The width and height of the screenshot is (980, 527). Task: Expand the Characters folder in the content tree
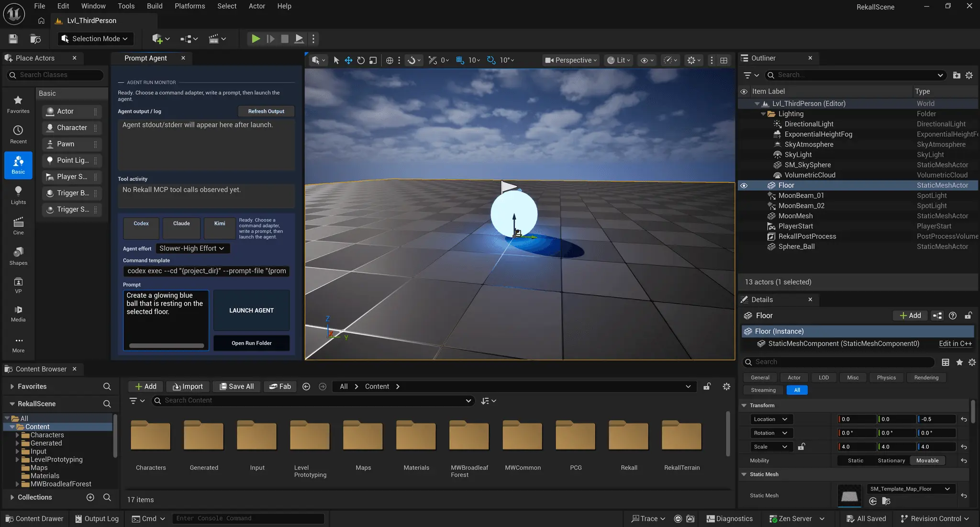17,435
